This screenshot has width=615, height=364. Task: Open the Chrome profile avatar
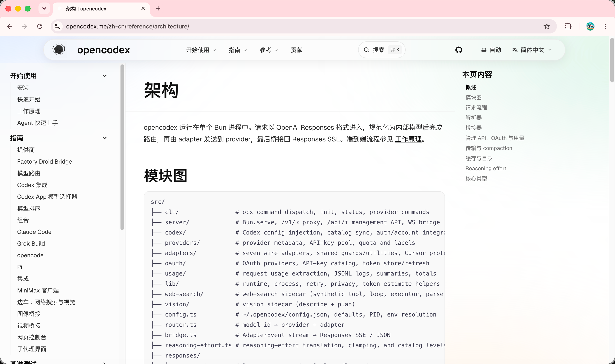[590, 26]
